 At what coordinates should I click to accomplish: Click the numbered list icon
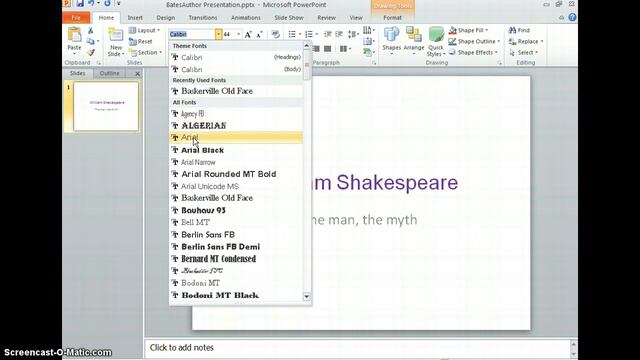(x=309, y=34)
